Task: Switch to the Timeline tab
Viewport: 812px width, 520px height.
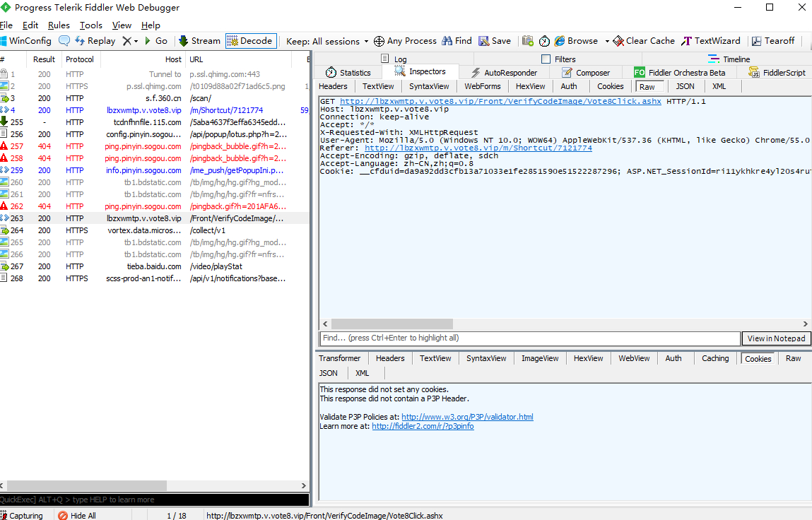Action: pos(729,59)
